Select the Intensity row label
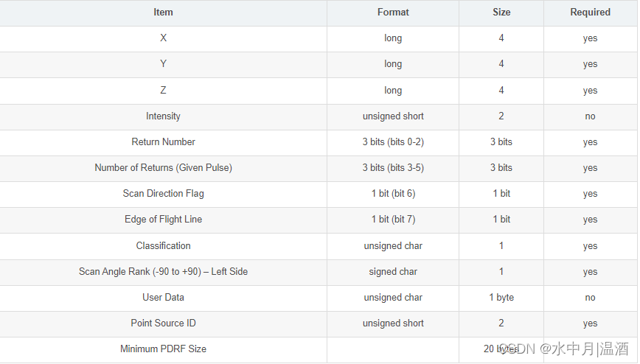 [163, 116]
